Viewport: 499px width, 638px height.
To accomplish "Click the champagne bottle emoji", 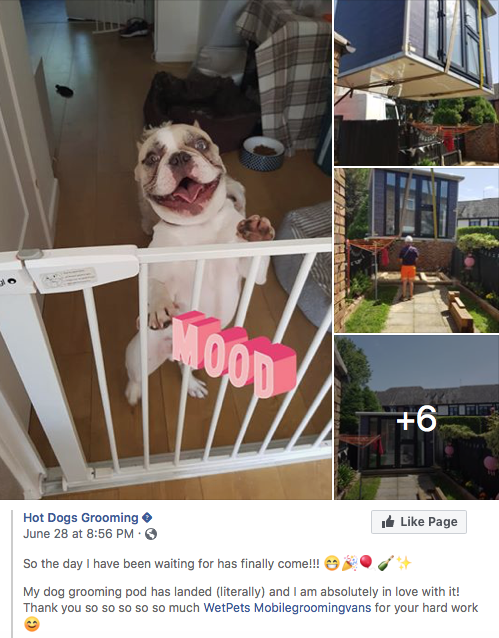I will tap(385, 564).
